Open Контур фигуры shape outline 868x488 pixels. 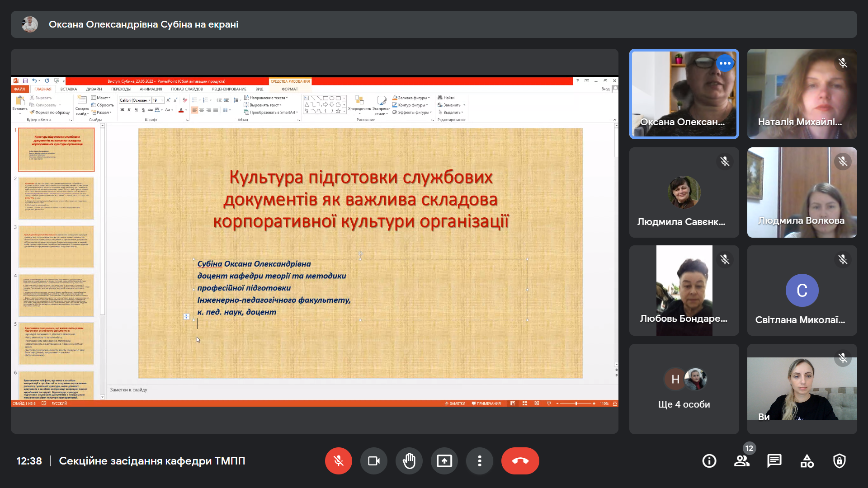tap(410, 105)
